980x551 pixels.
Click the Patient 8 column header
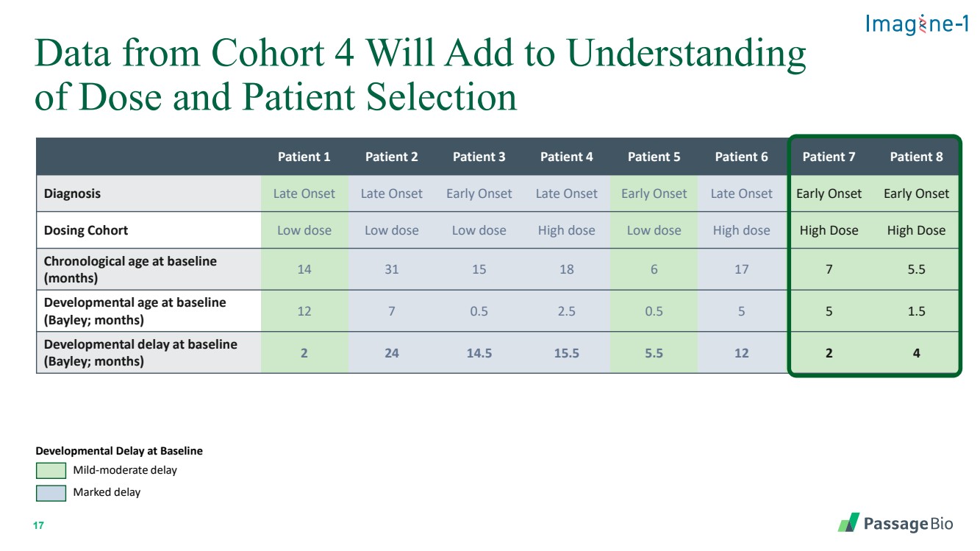(916, 157)
